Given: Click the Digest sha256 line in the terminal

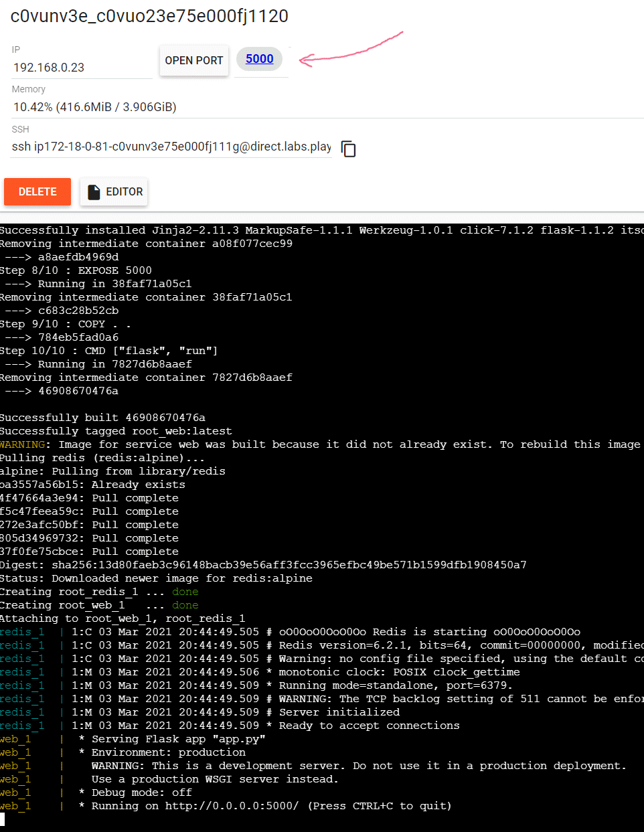Looking at the screenshot, I should (x=262, y=565).
